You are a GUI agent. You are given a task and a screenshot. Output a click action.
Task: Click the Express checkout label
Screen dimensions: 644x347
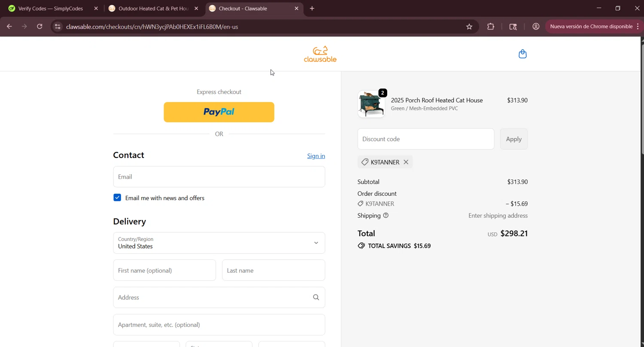pos(219,92)
